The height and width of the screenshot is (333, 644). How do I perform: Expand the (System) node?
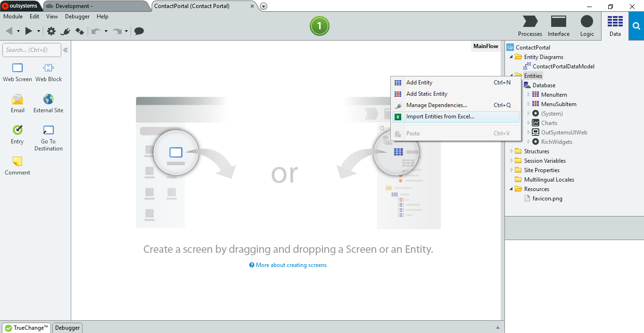528,114
